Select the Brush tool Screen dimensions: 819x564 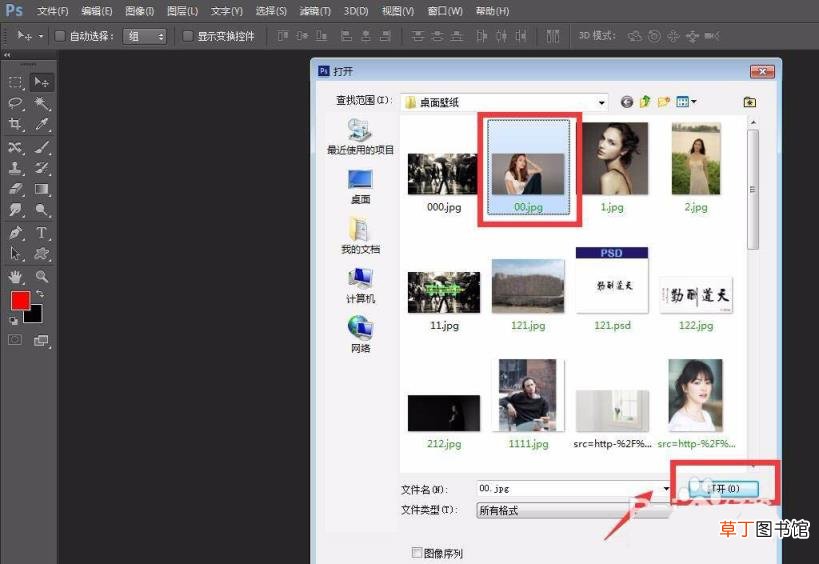(41, 147)
